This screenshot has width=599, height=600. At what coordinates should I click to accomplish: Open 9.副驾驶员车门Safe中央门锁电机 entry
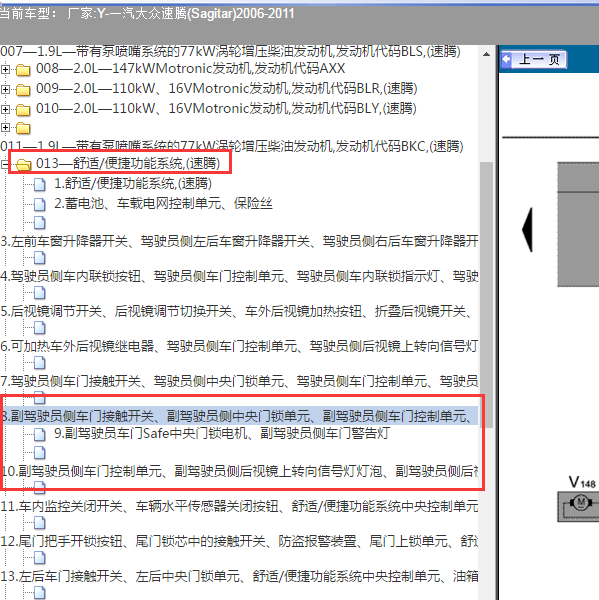222,434
